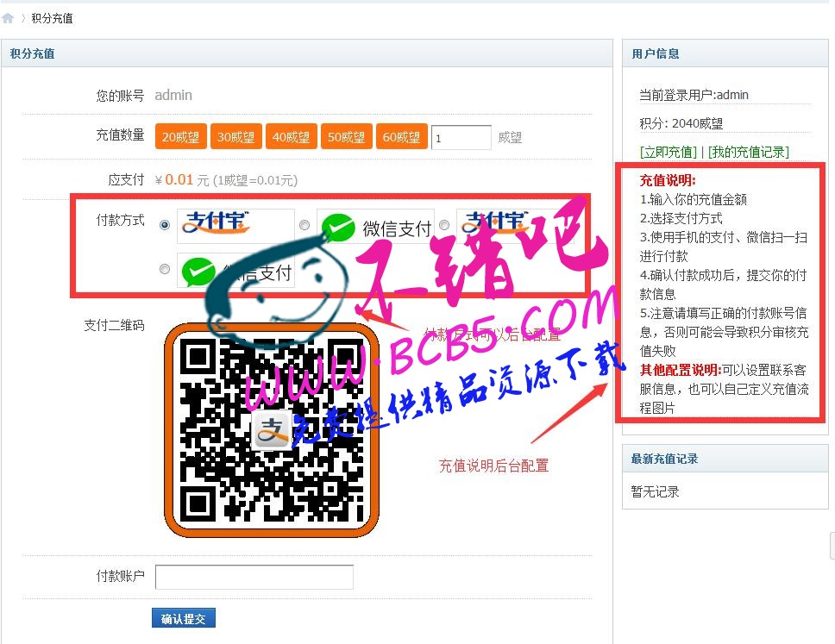Submit with the 确认提交 button
The image size is (835, 644).
[x=183, y=618]
